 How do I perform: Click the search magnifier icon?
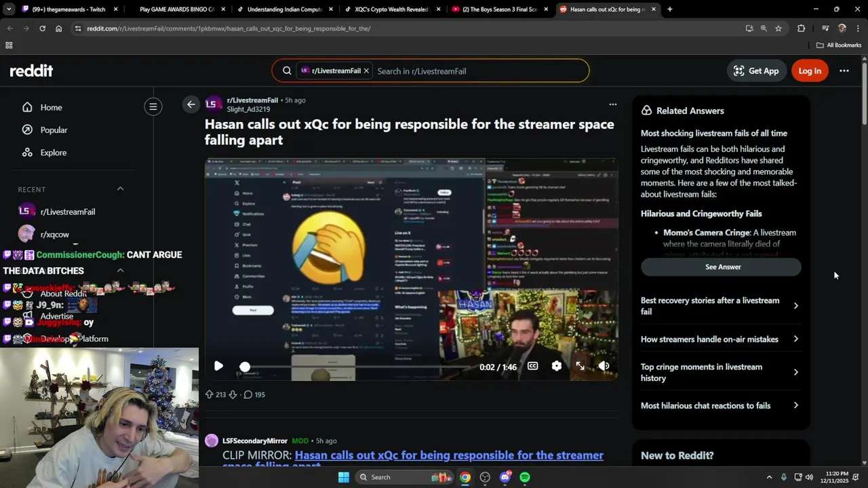click(x=287, y=70)
